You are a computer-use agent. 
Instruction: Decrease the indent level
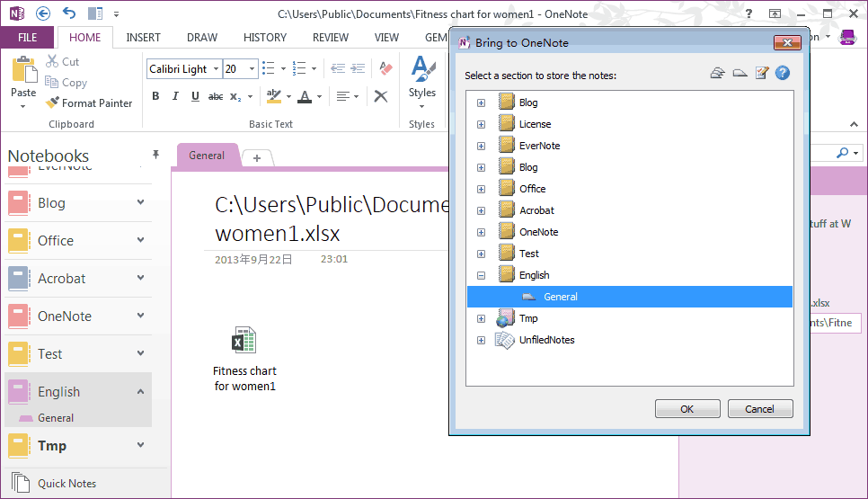click(x=338, y=68)
